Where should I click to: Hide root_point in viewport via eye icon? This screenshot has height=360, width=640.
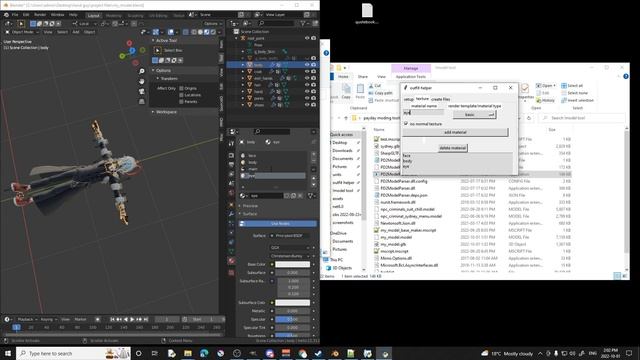(x=307, y=38)
